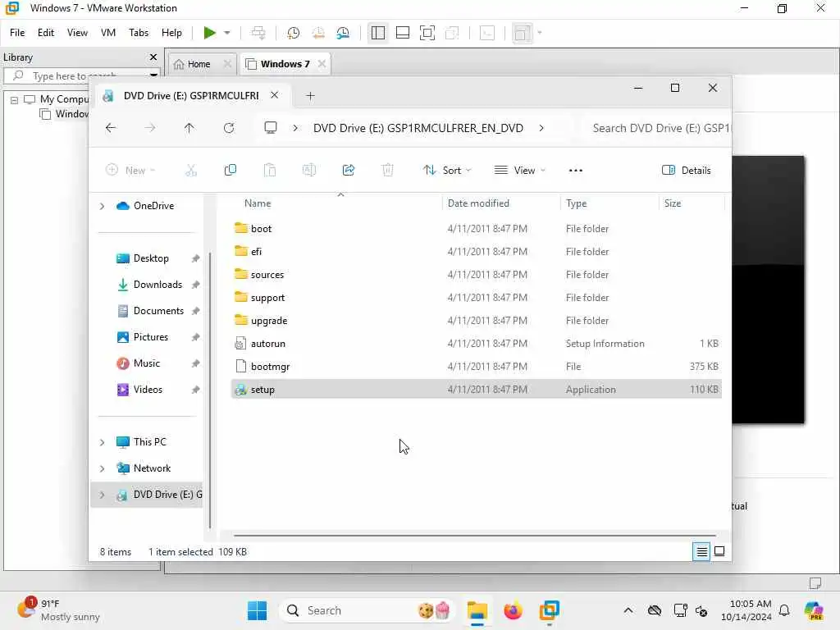Open the Edit menu in VMware
The height and width of the screenshot is (630, 840).
[x=46, y=33]
